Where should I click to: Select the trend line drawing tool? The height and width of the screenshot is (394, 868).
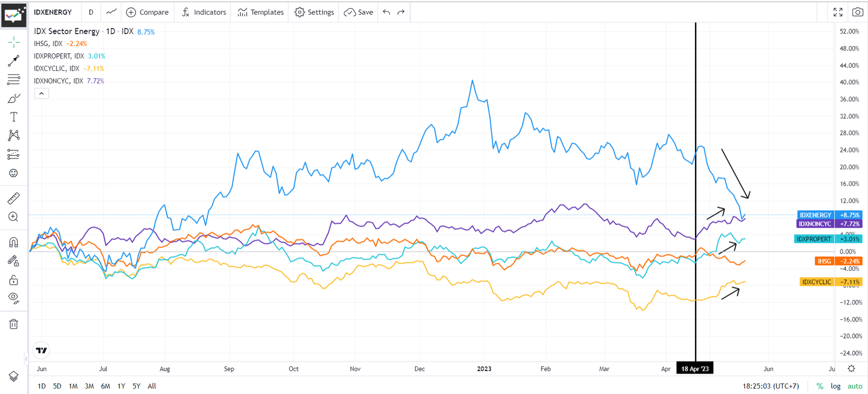pos(14,61)
